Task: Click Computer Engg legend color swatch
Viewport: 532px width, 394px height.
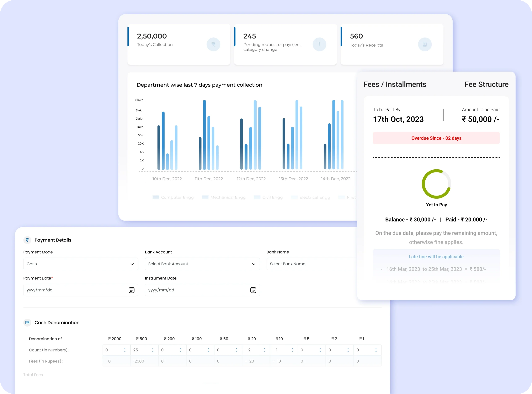Action: (x=156, y=197)
